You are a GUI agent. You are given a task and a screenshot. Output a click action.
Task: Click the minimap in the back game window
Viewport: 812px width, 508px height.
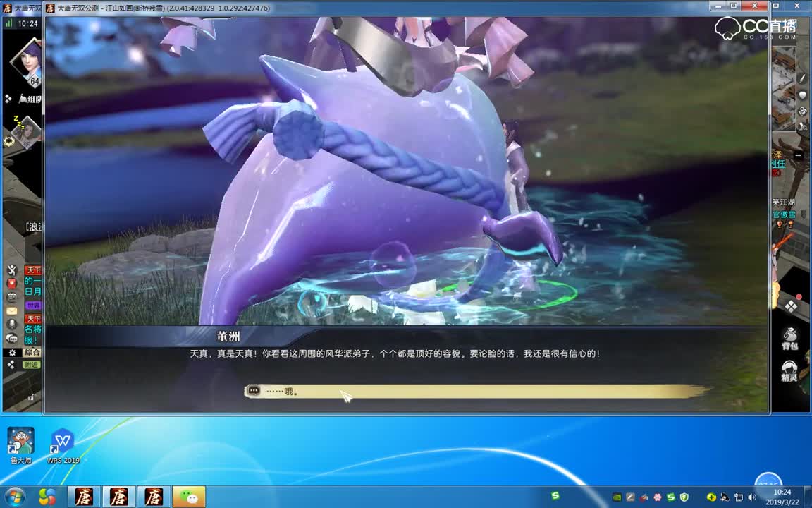[784, 88]
